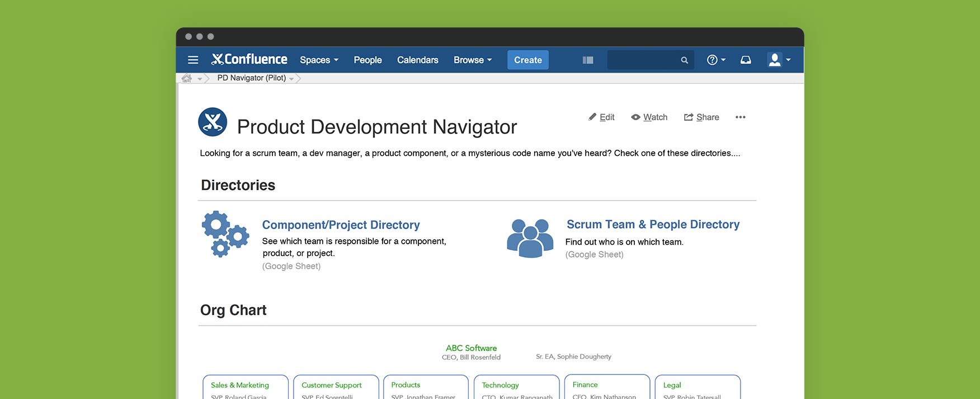Click the gears Component Directory icon
Viewport: 980px width, 399px height.
point(225,234)
